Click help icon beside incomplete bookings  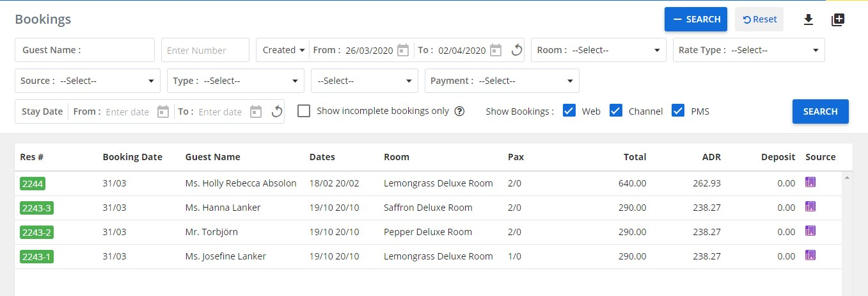459,111
